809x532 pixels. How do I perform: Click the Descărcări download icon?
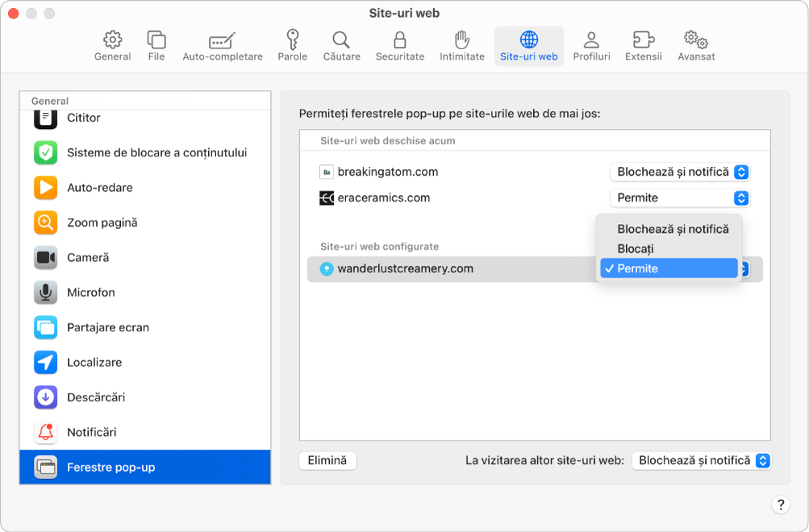tap(45, 397)
